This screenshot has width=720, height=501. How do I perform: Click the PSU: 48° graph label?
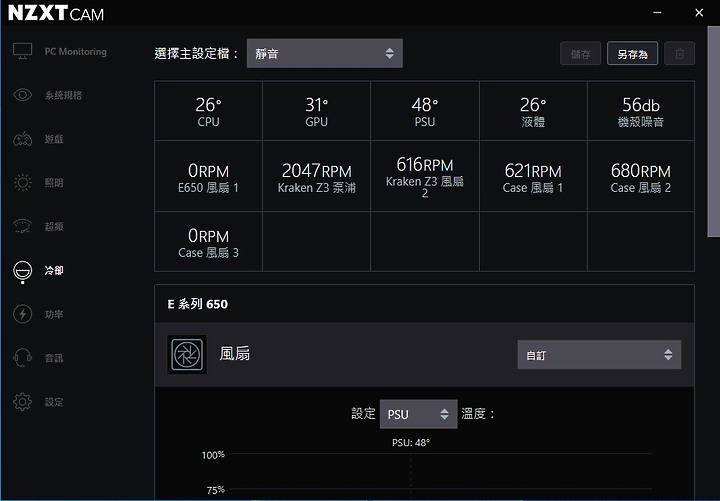411,443
